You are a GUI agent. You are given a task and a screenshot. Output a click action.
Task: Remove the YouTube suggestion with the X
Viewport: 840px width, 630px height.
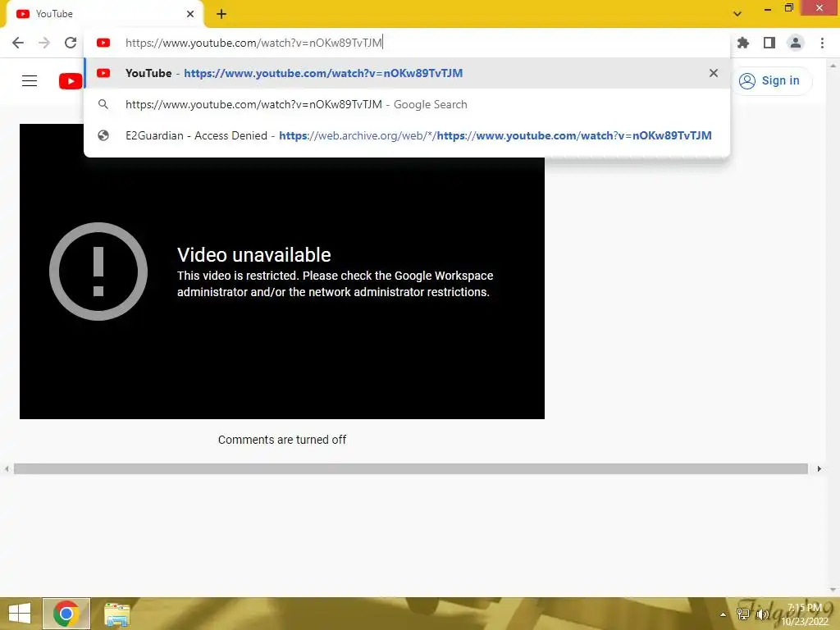tap(714, 73)
